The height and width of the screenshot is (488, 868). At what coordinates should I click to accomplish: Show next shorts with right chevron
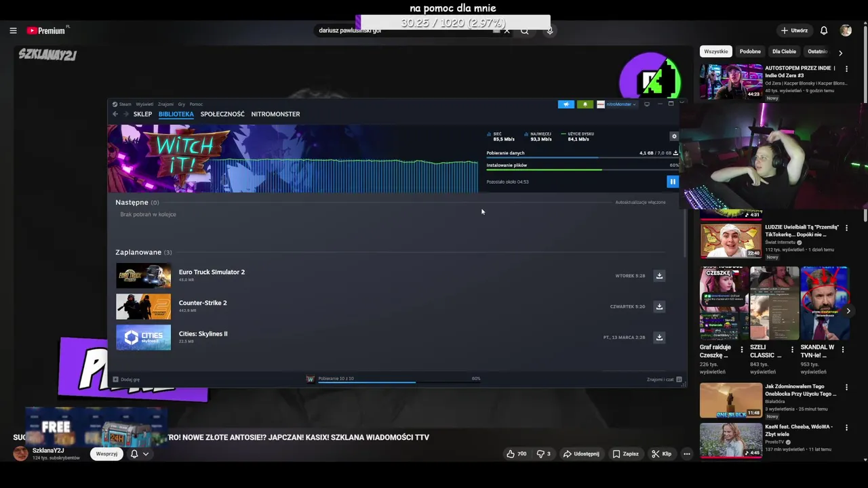click(848, 311)
